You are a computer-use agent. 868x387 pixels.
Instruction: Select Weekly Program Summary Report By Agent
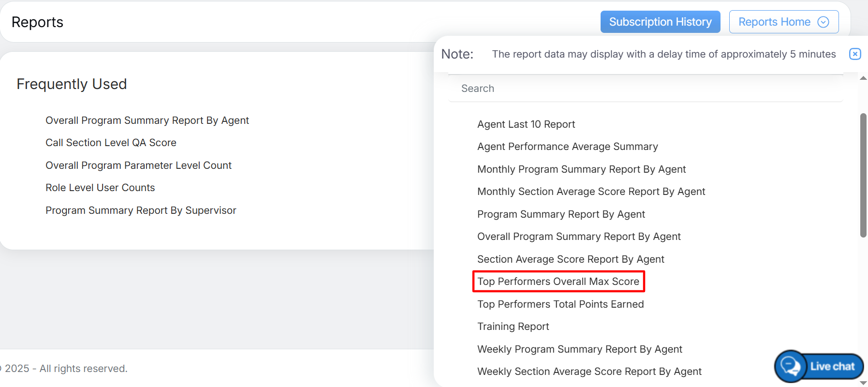(579, 349)
